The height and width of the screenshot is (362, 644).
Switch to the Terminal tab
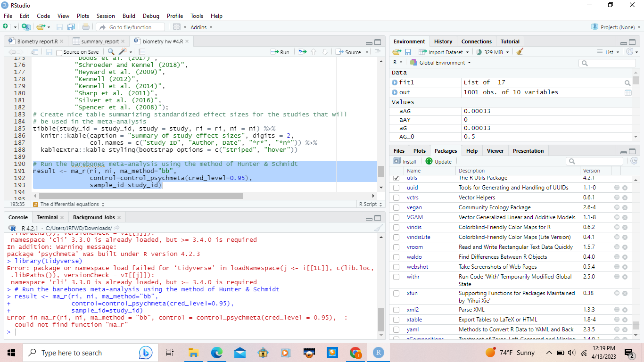[47, 217]
